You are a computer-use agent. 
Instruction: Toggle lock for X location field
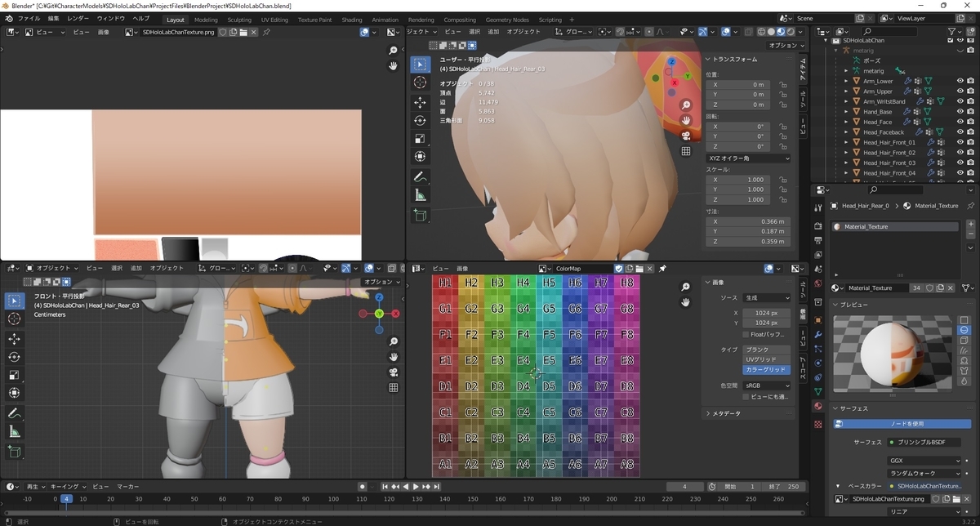[x=782, y=84]
